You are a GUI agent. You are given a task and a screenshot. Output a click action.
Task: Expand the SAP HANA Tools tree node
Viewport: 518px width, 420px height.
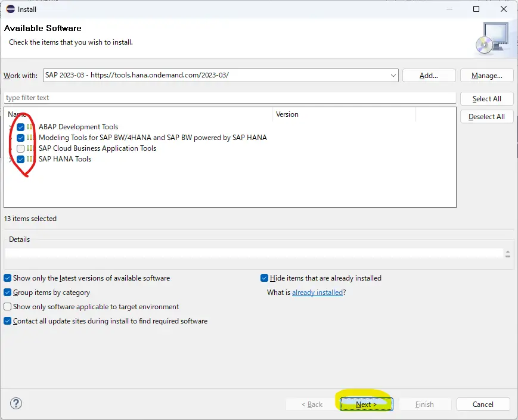(x=10, y=160)
